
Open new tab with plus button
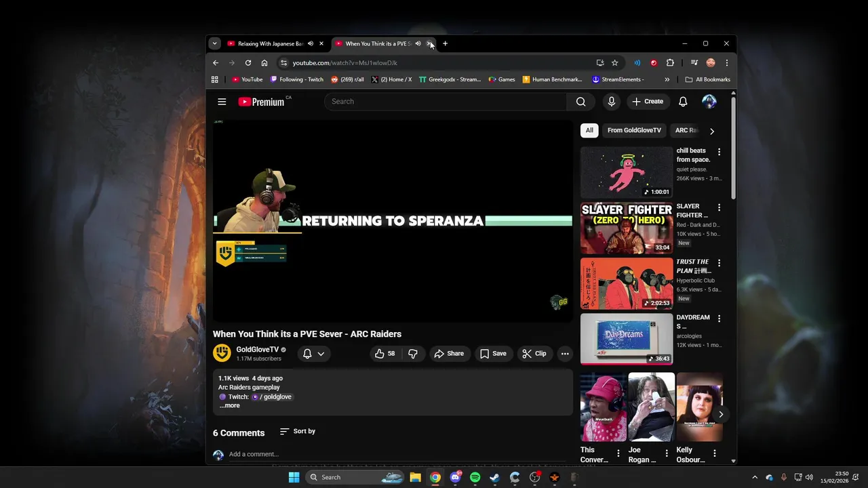(x=445, y=43)
